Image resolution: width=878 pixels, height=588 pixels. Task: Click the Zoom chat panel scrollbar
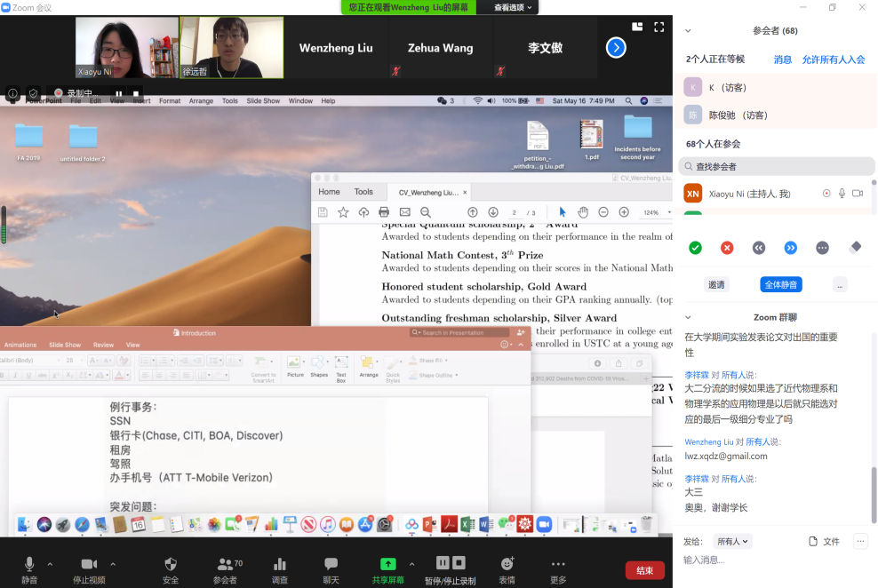(874, 495)
